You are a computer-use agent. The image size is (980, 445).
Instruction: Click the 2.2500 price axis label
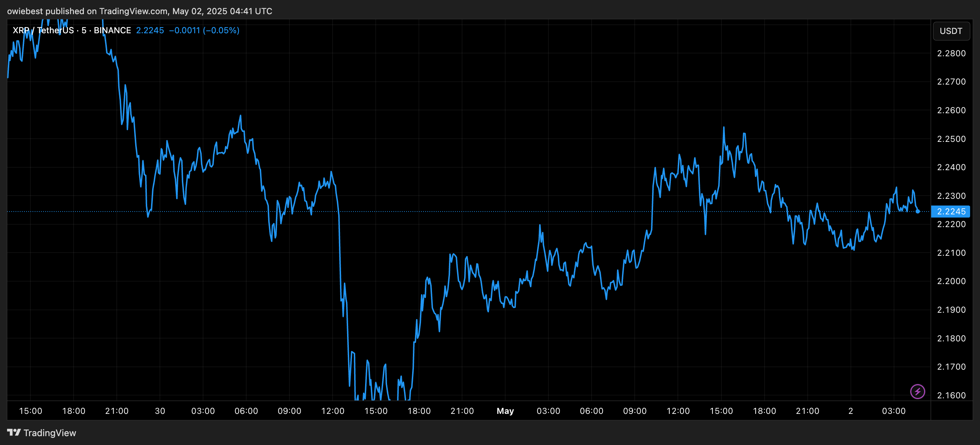[951, 139]
